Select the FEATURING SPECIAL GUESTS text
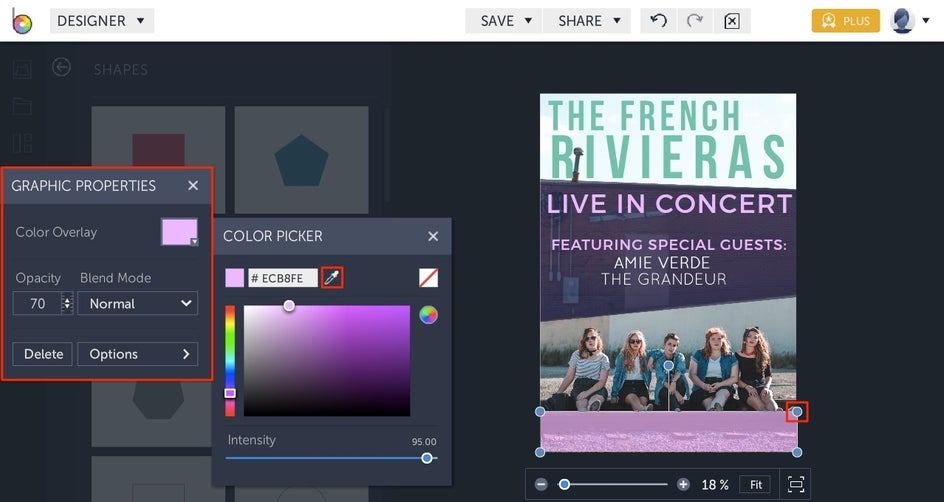The height and width of the screenshot is (502, 944). [669, 245]
